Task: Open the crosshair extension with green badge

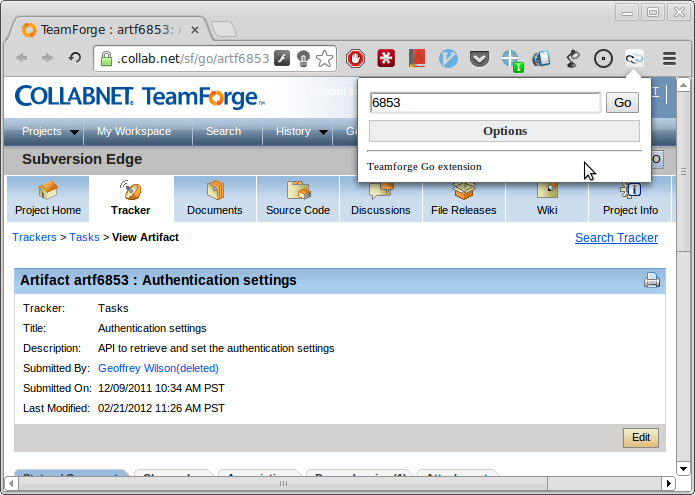Action: tap(511, 60)
